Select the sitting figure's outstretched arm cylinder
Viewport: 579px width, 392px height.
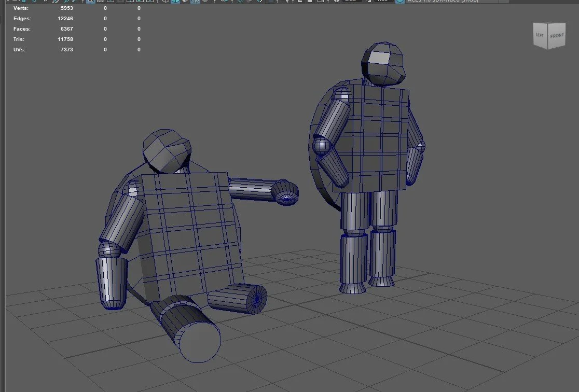point(251,189)
